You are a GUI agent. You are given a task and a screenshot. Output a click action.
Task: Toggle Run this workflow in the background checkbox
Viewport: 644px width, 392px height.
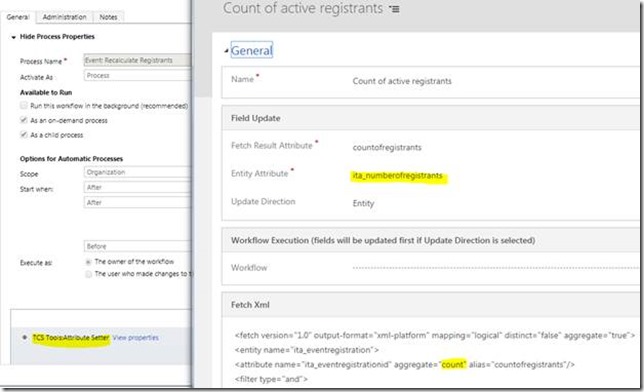point(24,106)
